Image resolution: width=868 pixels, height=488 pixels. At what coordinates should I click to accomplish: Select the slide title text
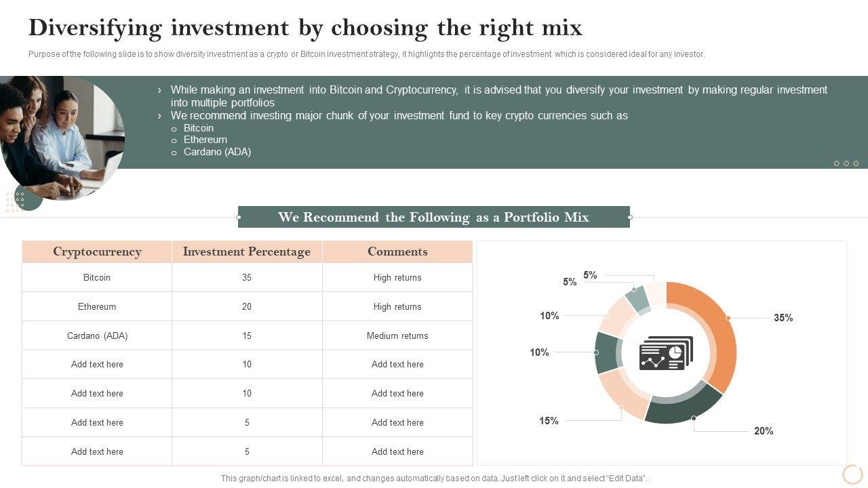click(x=305, y=28)
